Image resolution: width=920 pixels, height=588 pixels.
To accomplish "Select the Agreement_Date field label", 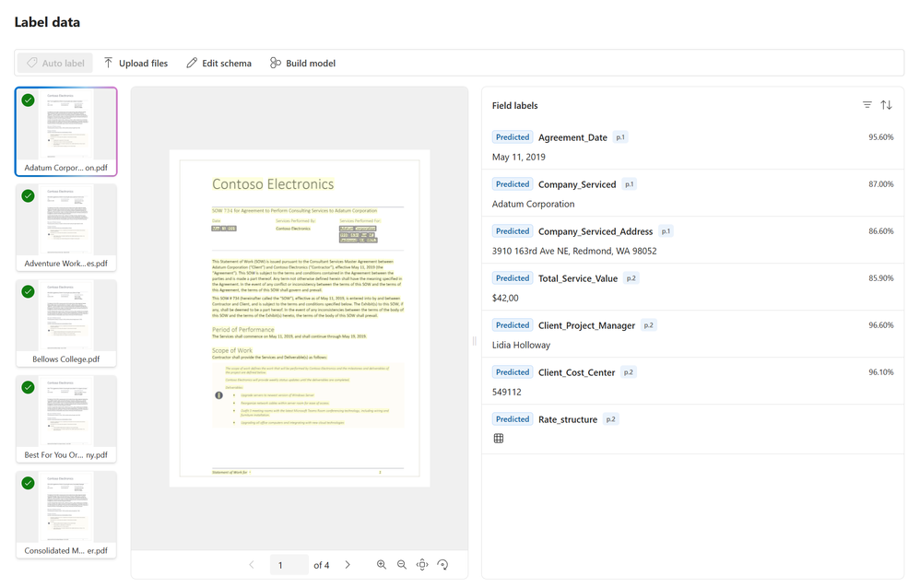I will pyautogui.click(x=572, y=137).
